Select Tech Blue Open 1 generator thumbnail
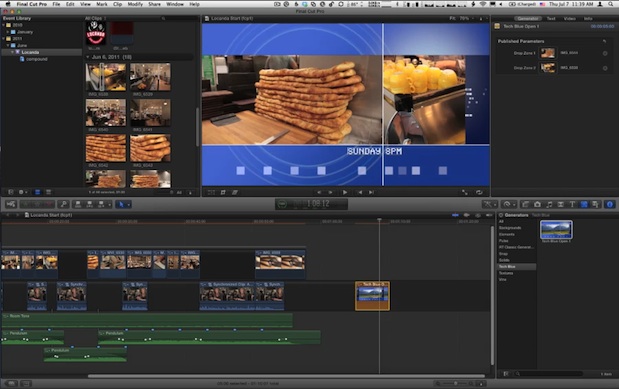Screen dimensions: 619x389 (556, 229)
